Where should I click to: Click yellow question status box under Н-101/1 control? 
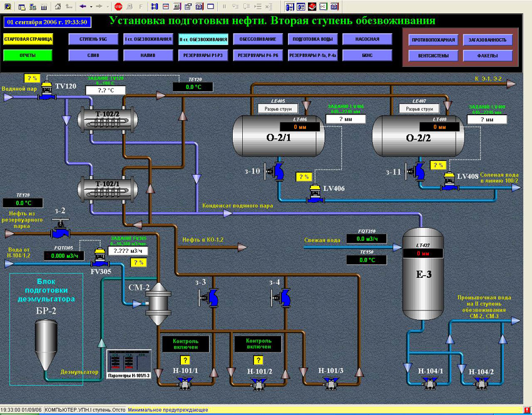point(185,360)
